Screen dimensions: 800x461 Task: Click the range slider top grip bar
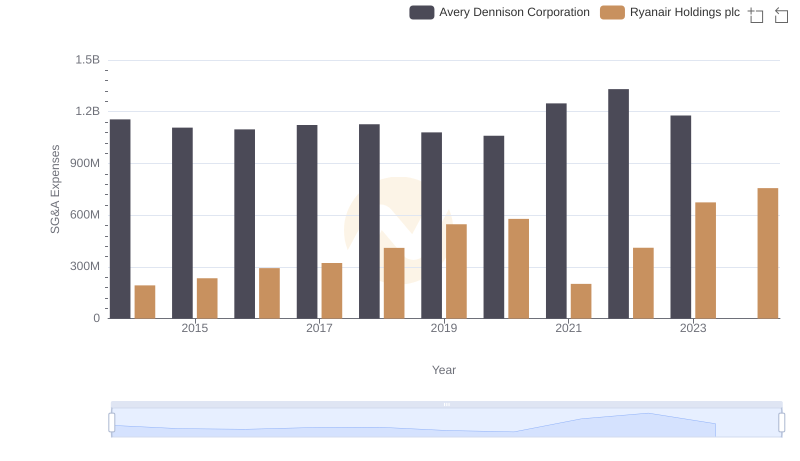click(446, 404)
